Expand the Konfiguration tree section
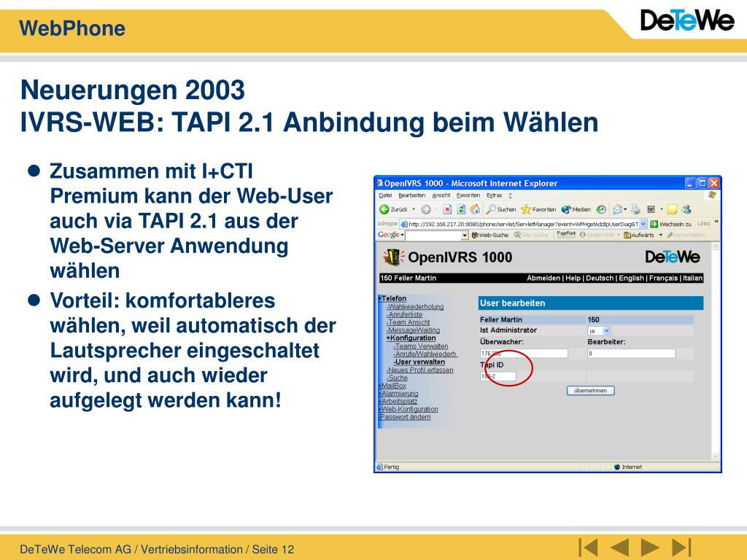 pyautogui.click(x=411, y=338)
